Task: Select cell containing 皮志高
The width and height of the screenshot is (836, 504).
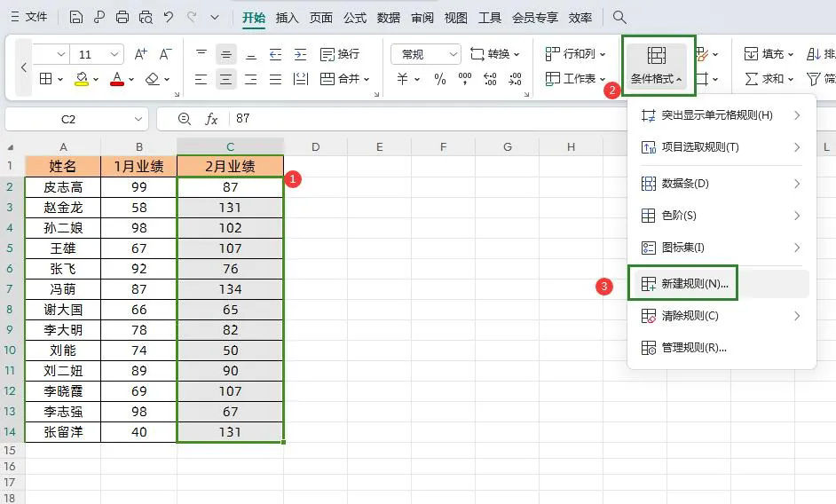Action: tap(63, 187)
